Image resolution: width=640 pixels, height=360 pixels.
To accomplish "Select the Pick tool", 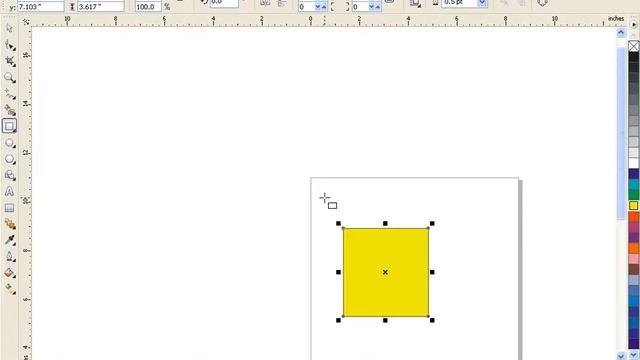I will pyautogui.click(x=9, y=29).
